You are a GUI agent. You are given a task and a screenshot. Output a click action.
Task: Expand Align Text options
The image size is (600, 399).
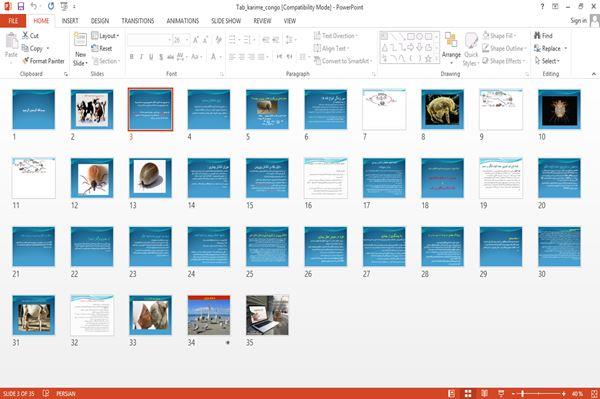coord(331,48)
